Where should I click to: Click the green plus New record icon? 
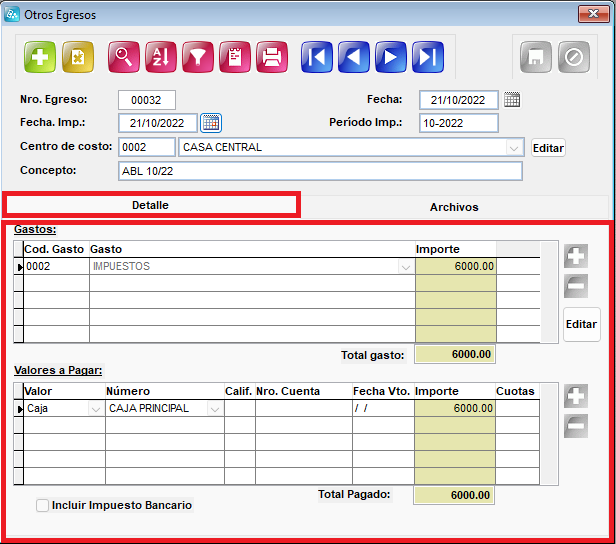coord(40,57)
